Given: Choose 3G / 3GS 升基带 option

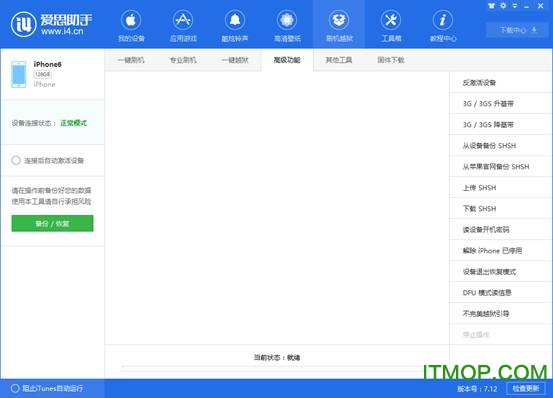Looking at the screenshot, I should 500,104.
